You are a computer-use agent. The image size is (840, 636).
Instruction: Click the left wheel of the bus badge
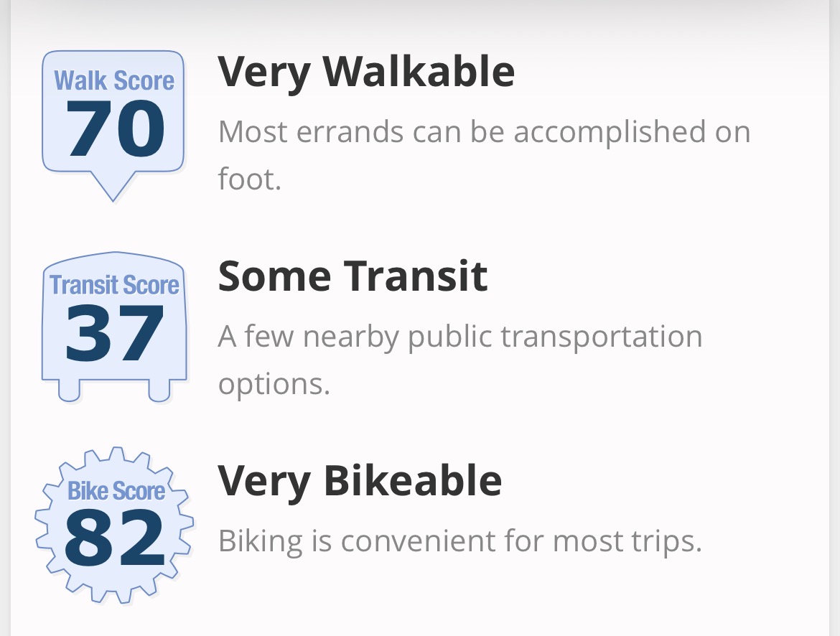(x=69, y=390)
